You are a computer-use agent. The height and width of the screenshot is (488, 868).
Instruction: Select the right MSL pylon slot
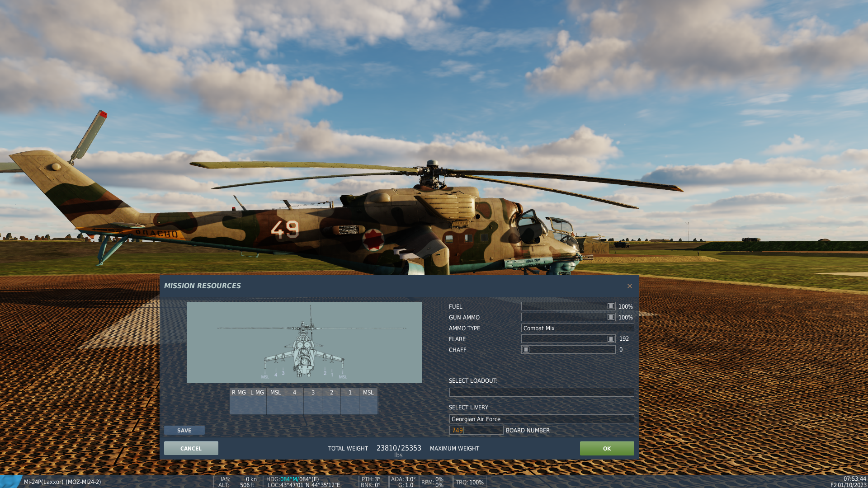click(x=368, y=401)
